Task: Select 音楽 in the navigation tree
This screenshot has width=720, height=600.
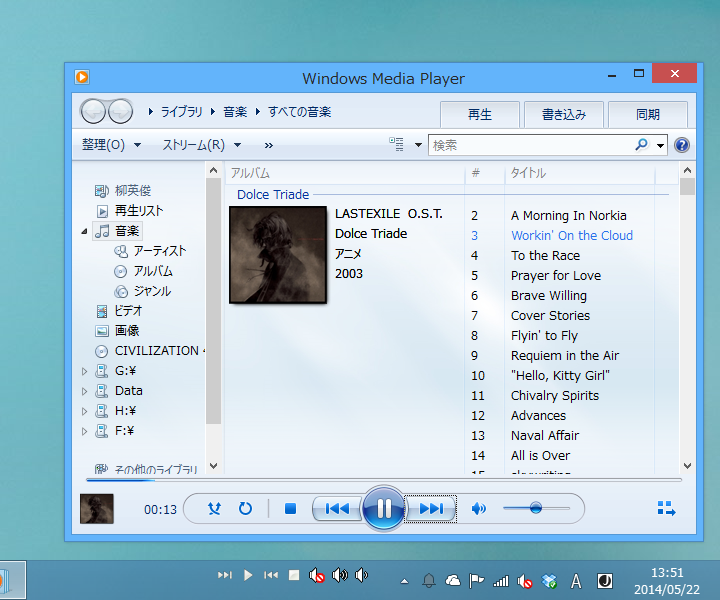Action: point(118,231)
